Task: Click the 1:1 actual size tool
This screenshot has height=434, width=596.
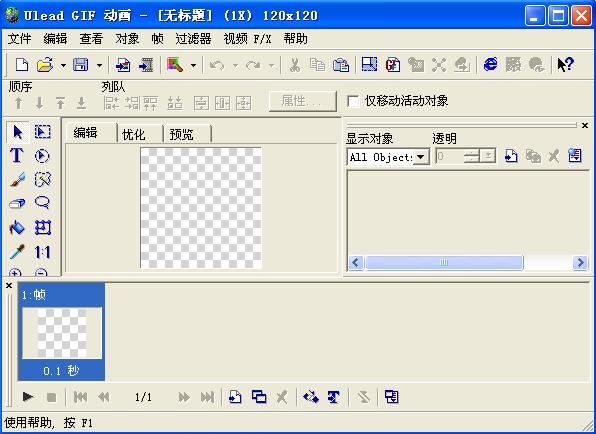Action: tap(42, 252)
